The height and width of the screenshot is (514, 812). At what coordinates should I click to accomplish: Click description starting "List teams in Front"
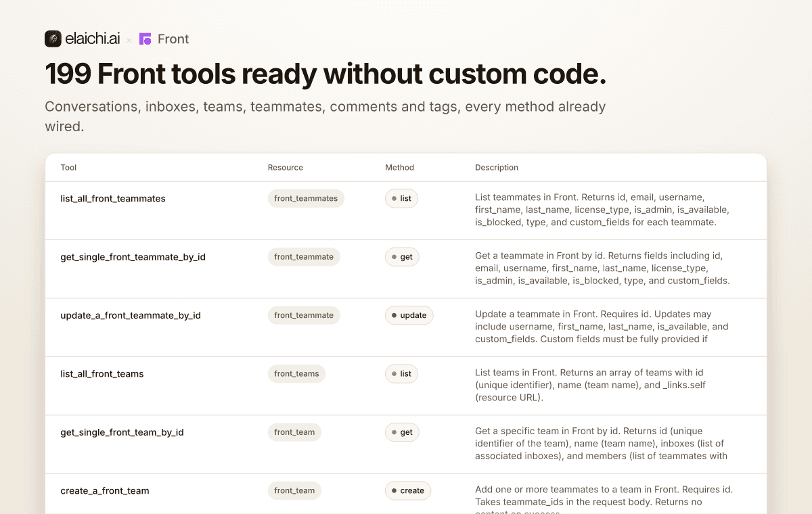coord(591,385)
